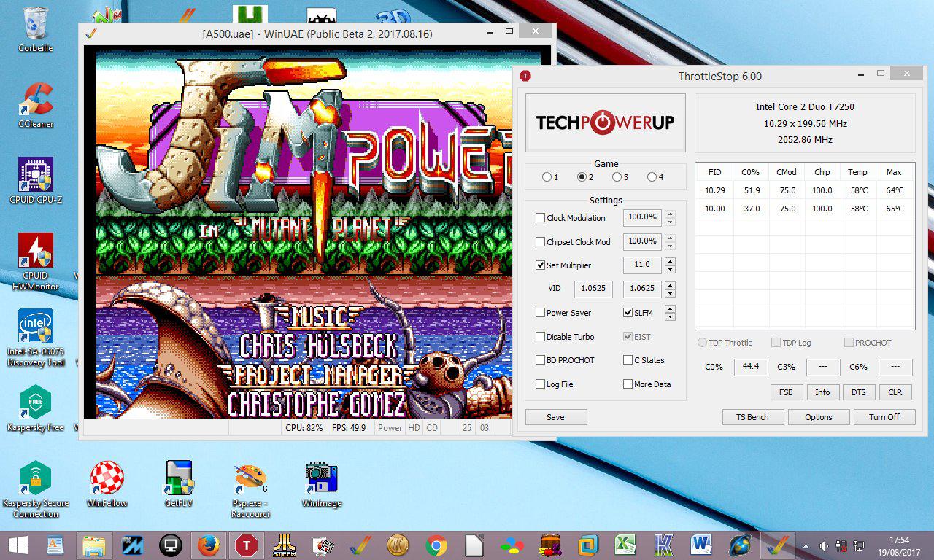Click the VID 1.0625 value field
Viewport: 934px width, 560px height.
click(593, 289)
